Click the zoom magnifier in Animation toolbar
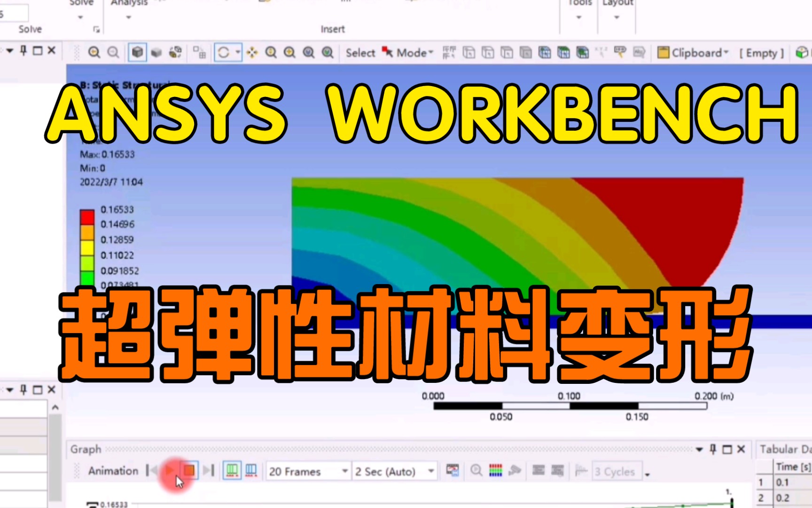Viewport: 812px width, 508px height. (476, 470)
